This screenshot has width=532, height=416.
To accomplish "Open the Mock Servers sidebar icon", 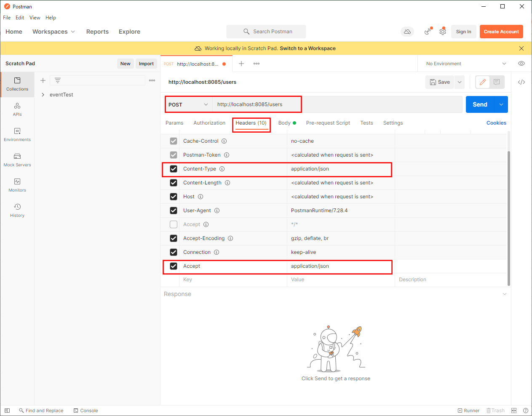I will click(17, 160).
